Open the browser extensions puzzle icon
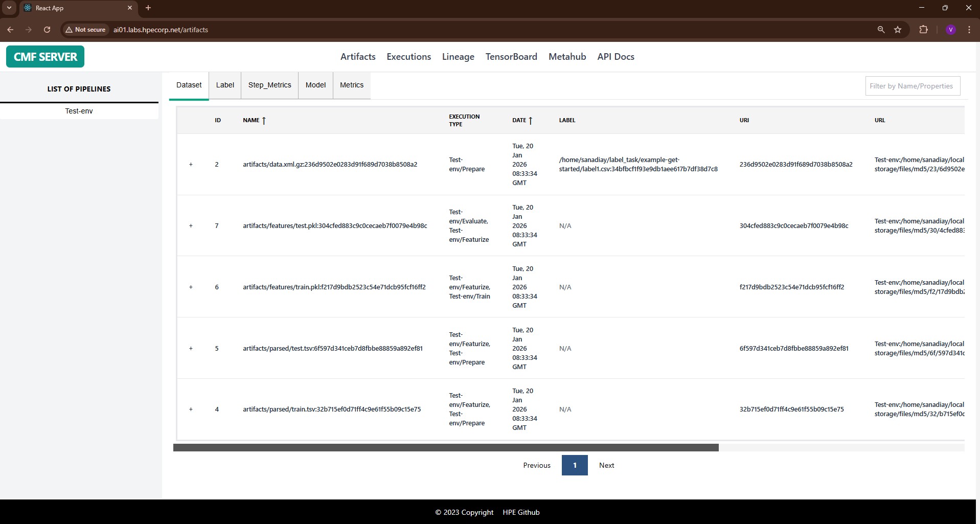Viewport: 980px width, 524px height. tap(923, 30)
